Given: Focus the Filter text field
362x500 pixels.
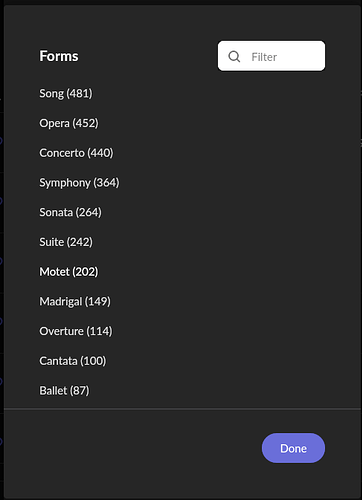Looking at the screenshot, I should (x=271, y=56).
